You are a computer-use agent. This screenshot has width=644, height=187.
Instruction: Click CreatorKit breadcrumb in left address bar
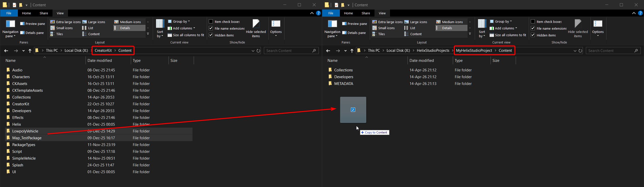(x=103, y=51)
